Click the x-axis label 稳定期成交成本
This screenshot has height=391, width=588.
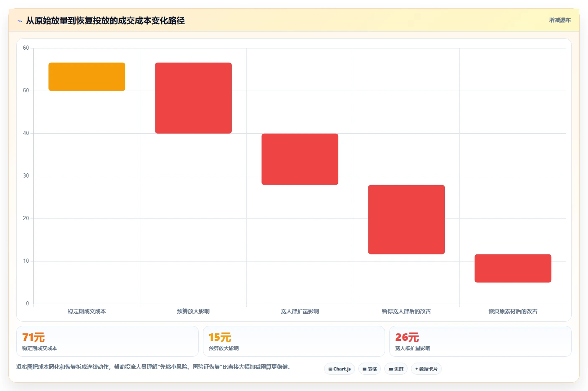[x=87, y=311]
